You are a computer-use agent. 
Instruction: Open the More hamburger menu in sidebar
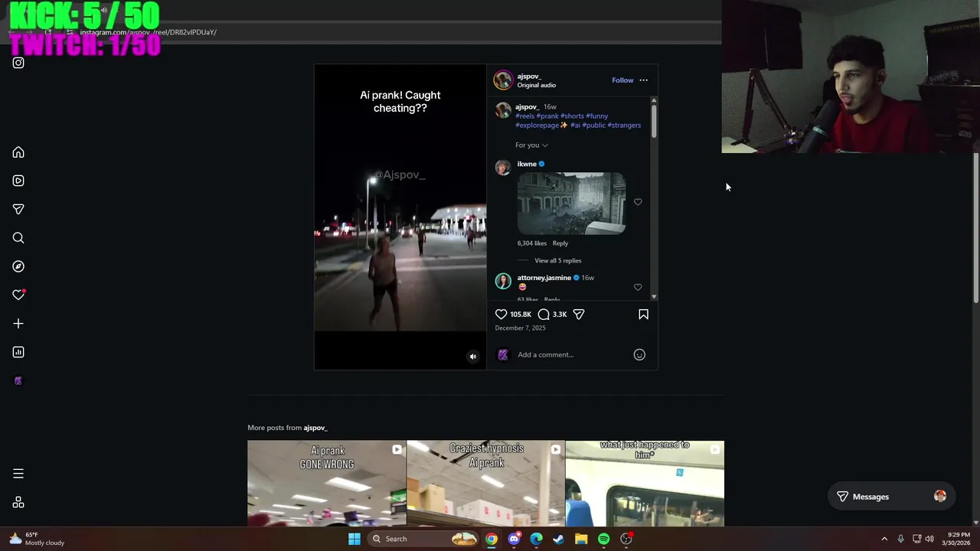(18, 474)
